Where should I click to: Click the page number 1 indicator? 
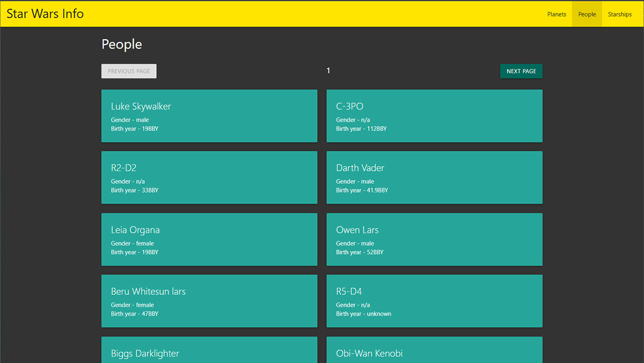click(x=328, y=70)
